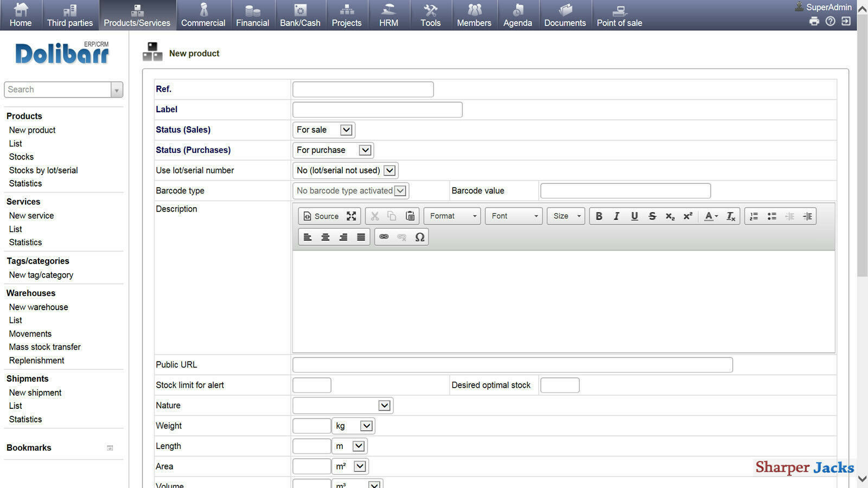Open the Format dropdown

click(452, 216)
